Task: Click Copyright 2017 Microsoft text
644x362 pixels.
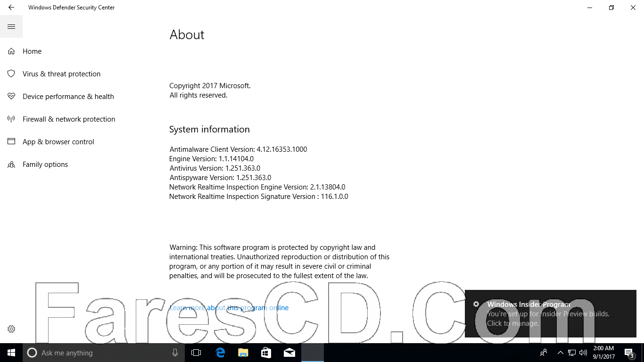Action: pyautogui.click(x=210, y=86)
